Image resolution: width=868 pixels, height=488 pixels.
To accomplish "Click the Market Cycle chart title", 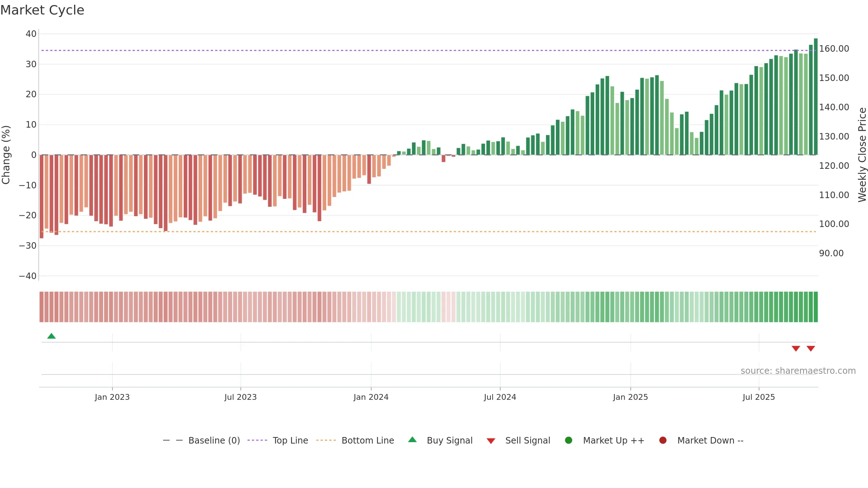I will pos(42,10).
